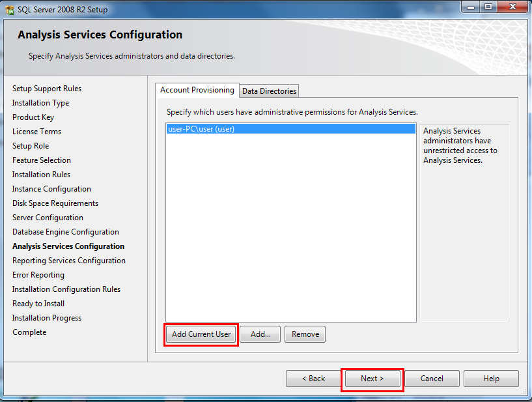This screenshot has width=532, height=402.
Task: Click the Remove button
Action: coord(305,334)
